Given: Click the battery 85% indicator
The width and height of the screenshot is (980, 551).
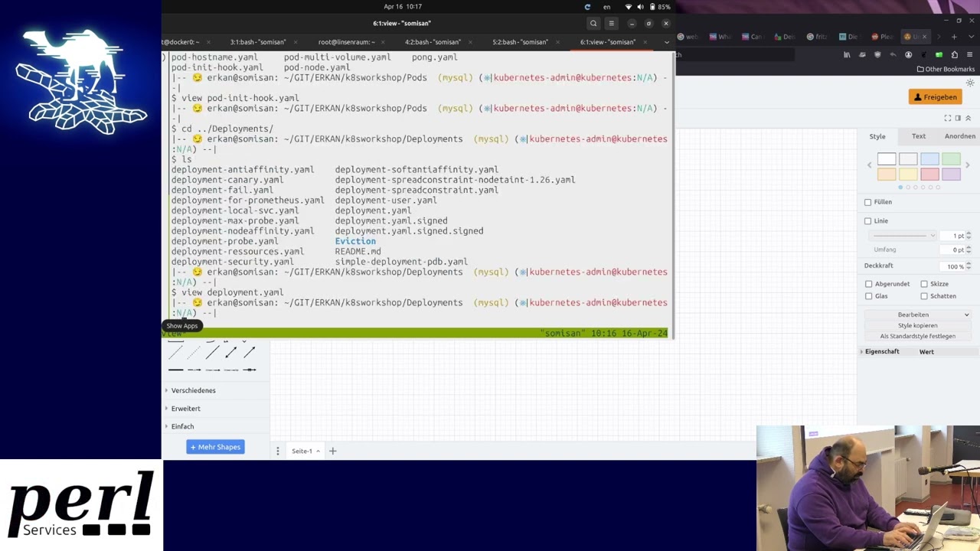Looking at the screenshot, I should click(660, 7).
